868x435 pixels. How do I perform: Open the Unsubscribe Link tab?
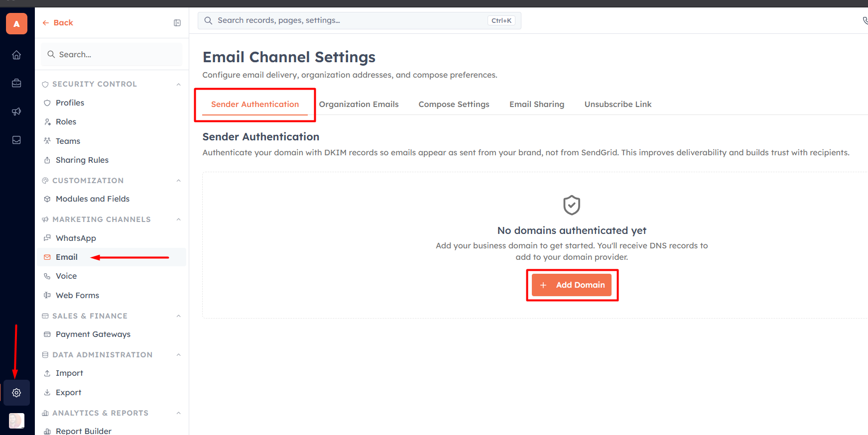coord(618,104)
